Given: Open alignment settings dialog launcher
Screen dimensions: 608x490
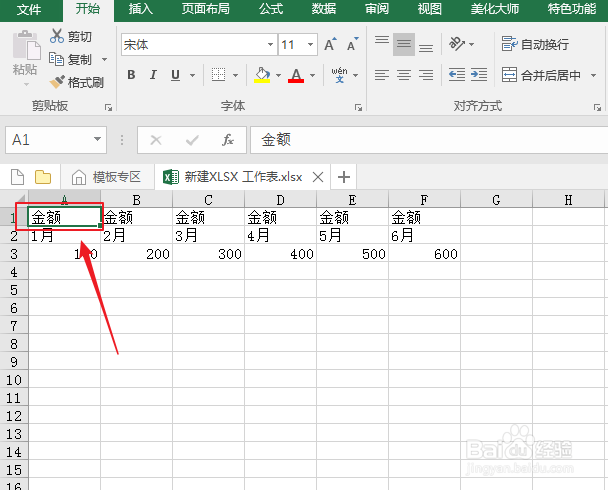Looking at the screenshot, I should (597, 107).
